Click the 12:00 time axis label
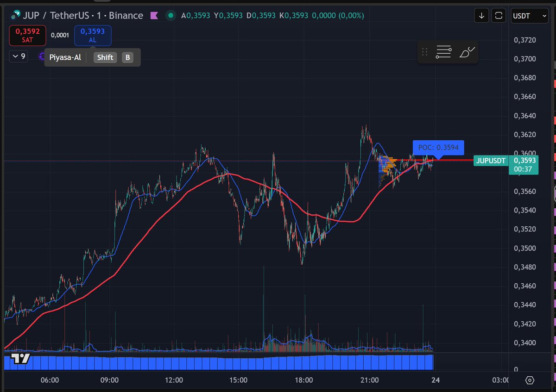Screen dimensions: 556x392 (x=174, y=380)
